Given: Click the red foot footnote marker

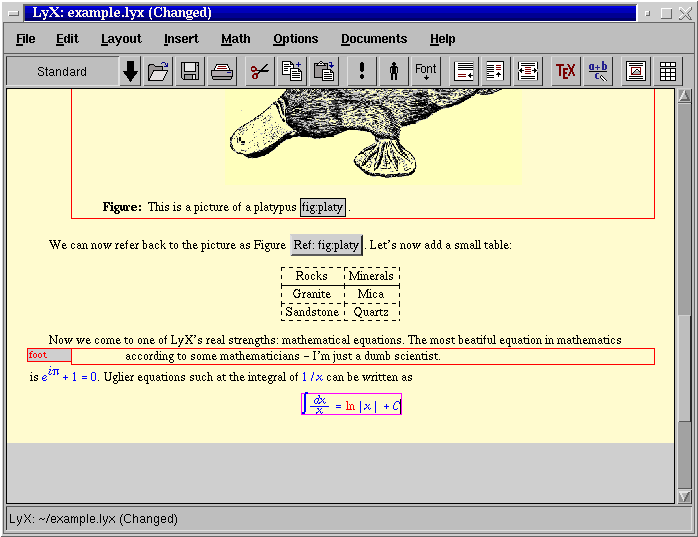Looking at the screenshot, I should 49,355.
